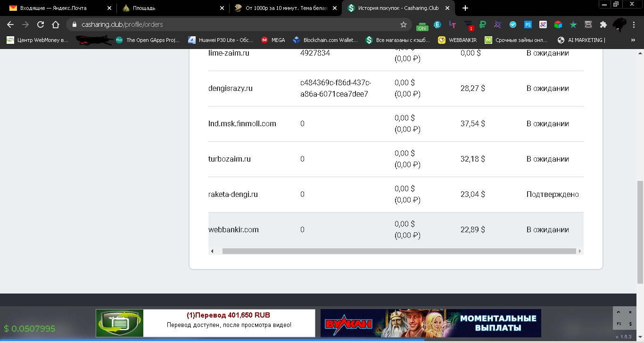Click the lime-zaim.ru row name
Viewport: 644px width, 343px height.
(x=229, y=53)
